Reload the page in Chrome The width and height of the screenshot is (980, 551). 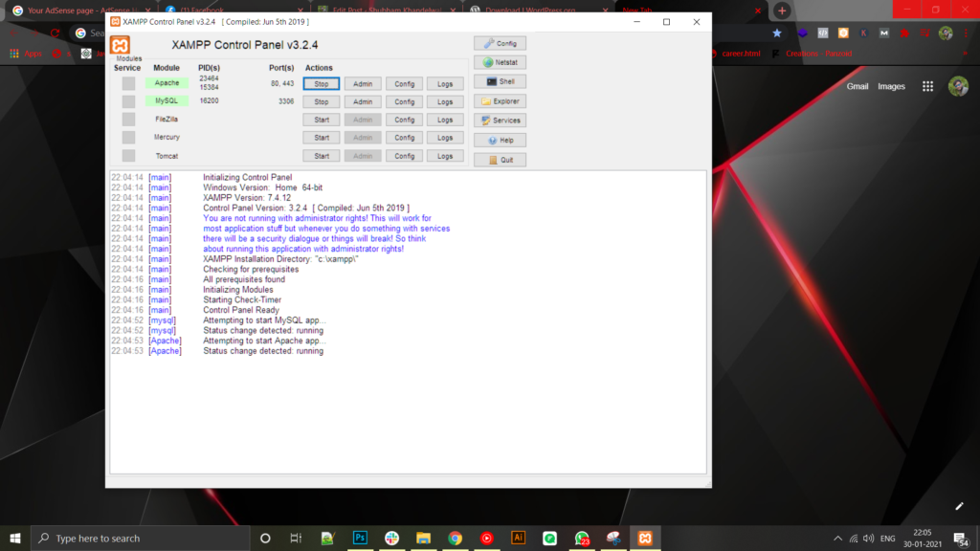tap(55, 33)
